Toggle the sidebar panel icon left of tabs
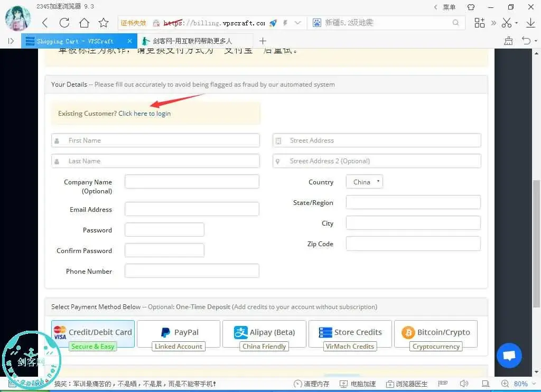Viewport: 541px width, 392px height. click(11, 41)
